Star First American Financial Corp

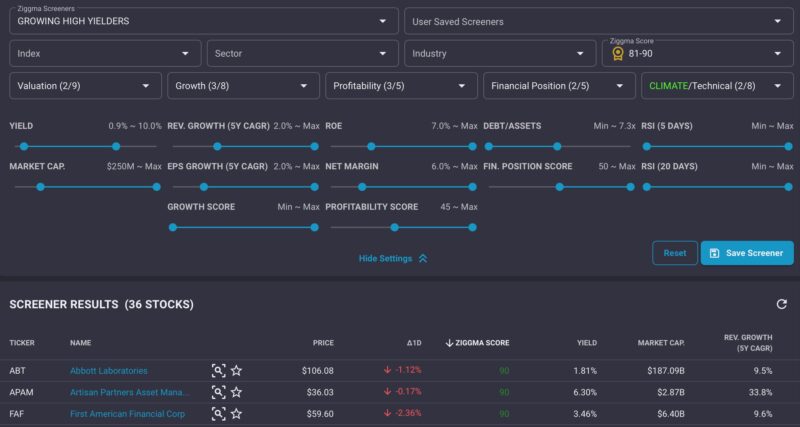coord(236,414)
